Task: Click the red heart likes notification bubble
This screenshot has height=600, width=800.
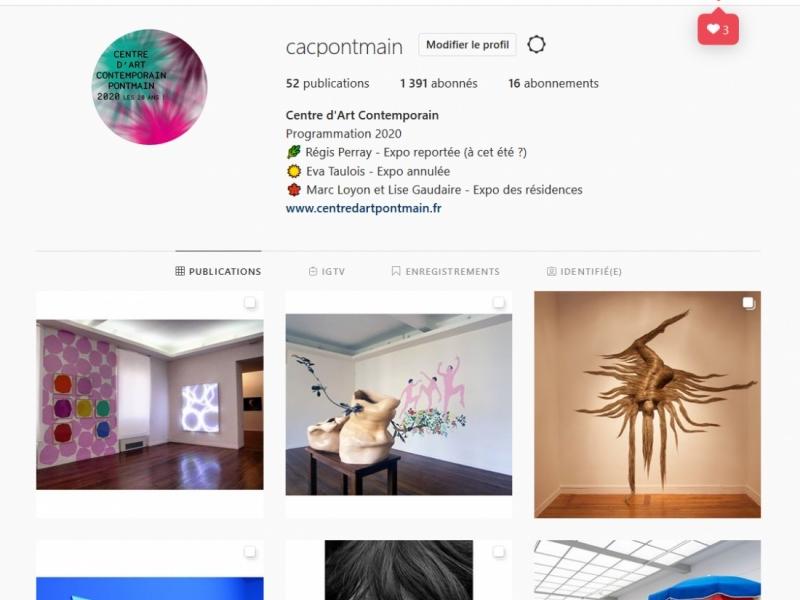Action: click(718, 29)
